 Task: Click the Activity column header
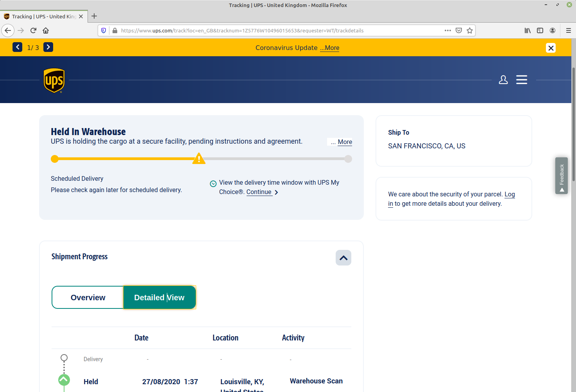click(293, 338)
